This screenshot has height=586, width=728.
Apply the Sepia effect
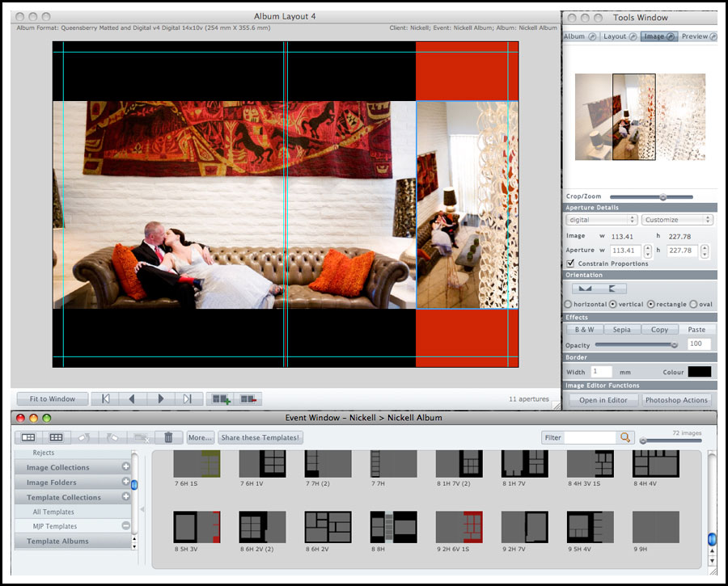[621, 330]
